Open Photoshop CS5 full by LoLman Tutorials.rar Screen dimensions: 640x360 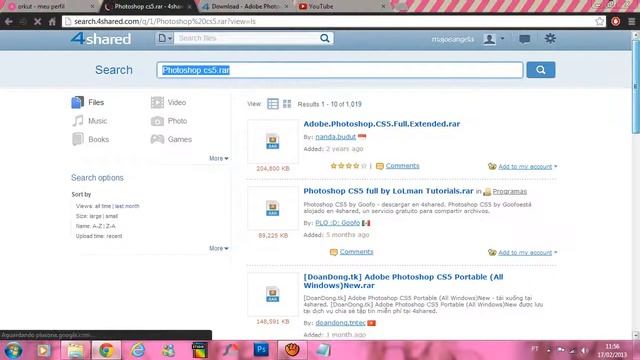pyautogui.click(x=388, y=191)
